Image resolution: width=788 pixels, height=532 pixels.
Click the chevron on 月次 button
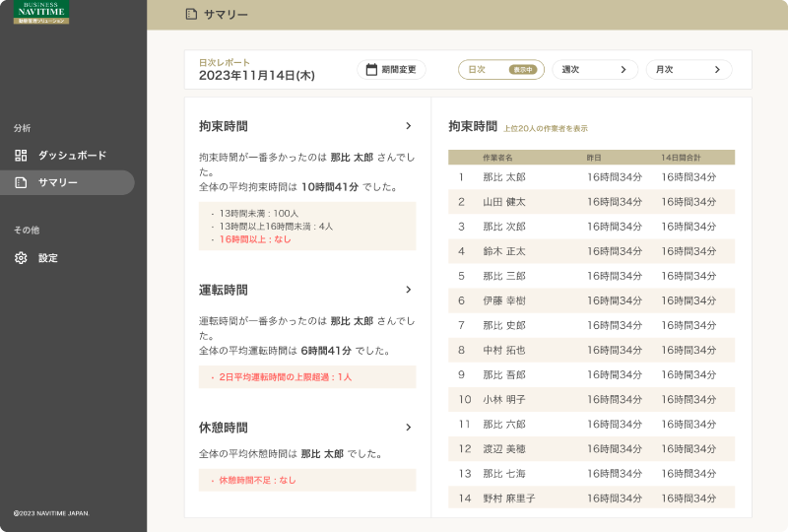pyautogui.click(x=718, y=69)
